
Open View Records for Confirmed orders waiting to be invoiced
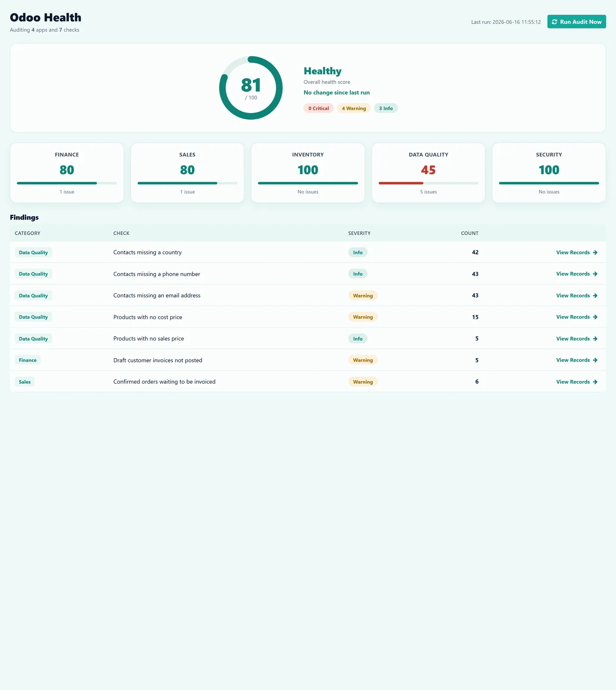(x=576, y=382)
